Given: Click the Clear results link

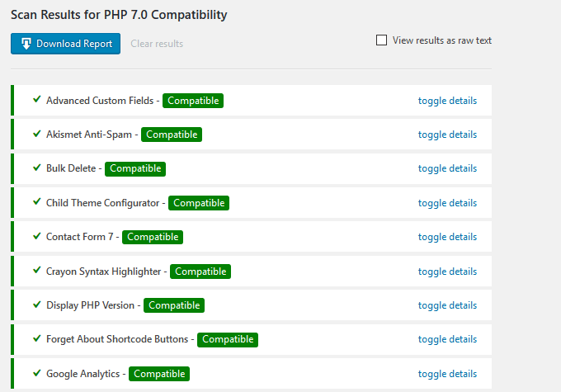Looking at the screenshot, I should (157, 44).
